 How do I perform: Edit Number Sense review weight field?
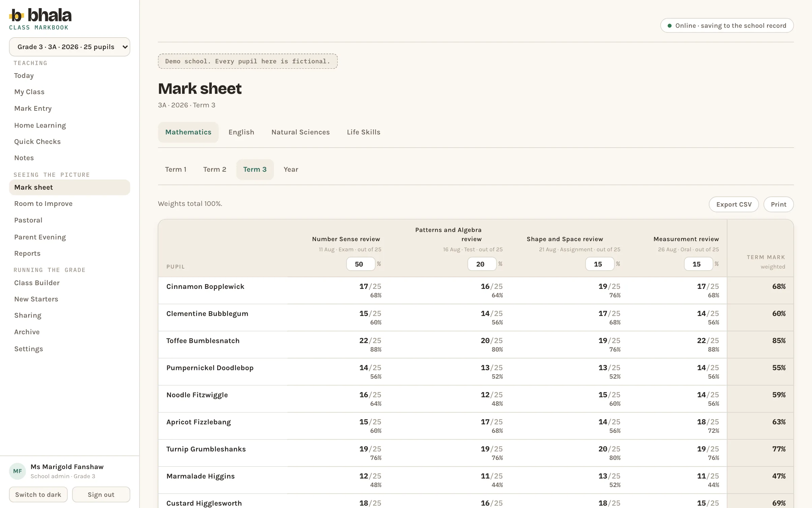361,264
